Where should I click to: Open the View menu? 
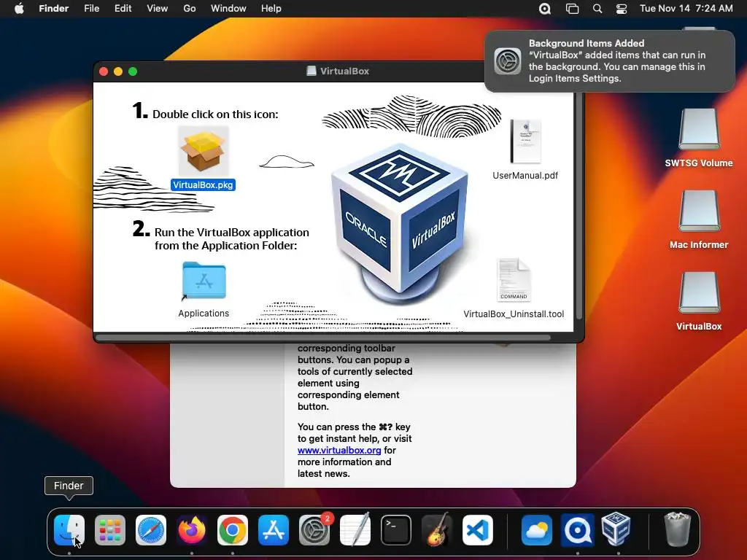158,9
